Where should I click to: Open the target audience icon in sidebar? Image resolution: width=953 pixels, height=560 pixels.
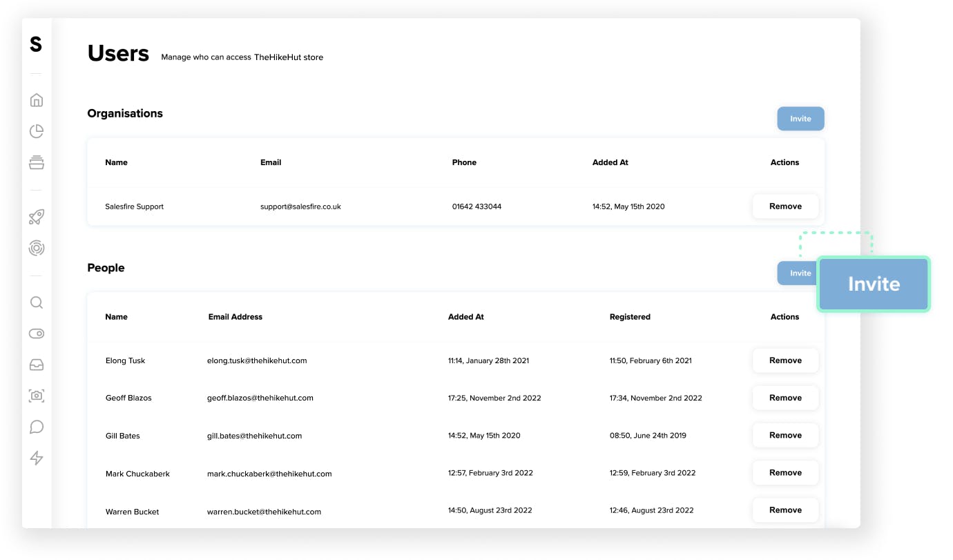36,247
